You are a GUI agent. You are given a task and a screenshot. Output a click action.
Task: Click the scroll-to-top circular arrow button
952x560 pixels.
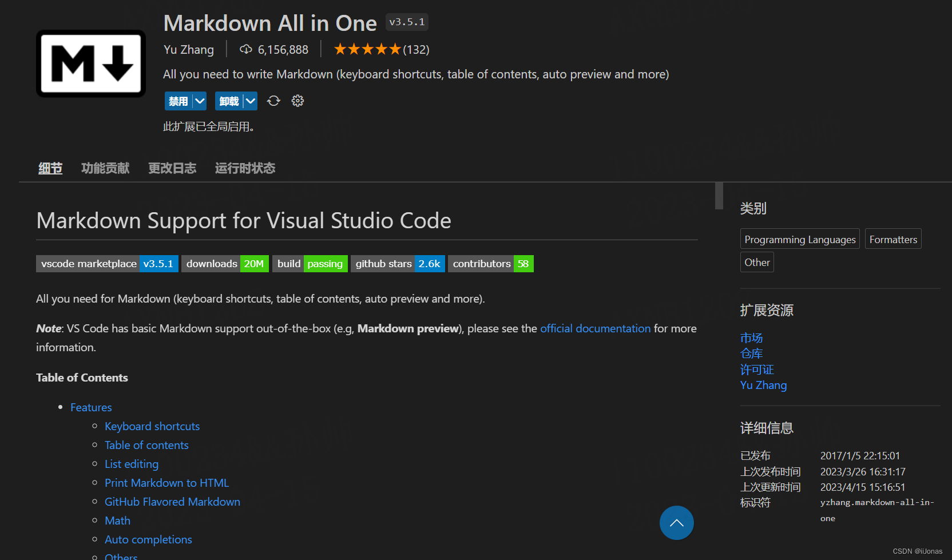tap(676, 522)
